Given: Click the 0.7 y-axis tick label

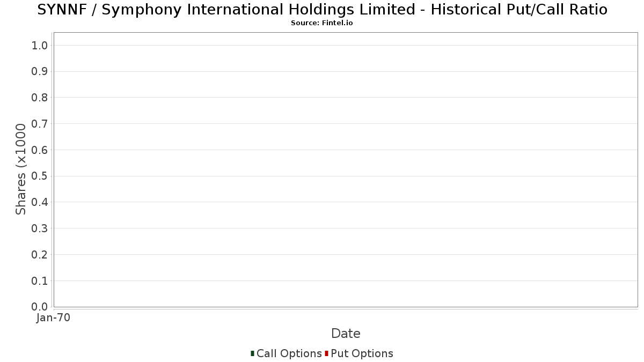Looking at the screenshot, I should [x=40, y=124].
